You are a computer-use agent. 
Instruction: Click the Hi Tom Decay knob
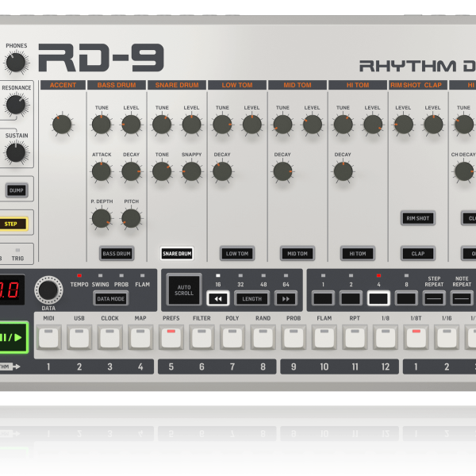343,171
